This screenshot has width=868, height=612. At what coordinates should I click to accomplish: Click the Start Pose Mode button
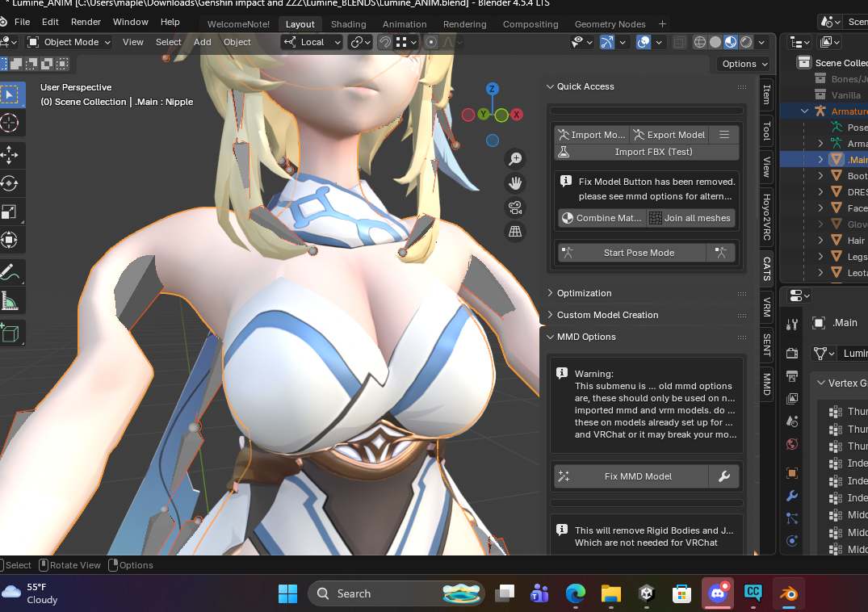click(632, 253)
